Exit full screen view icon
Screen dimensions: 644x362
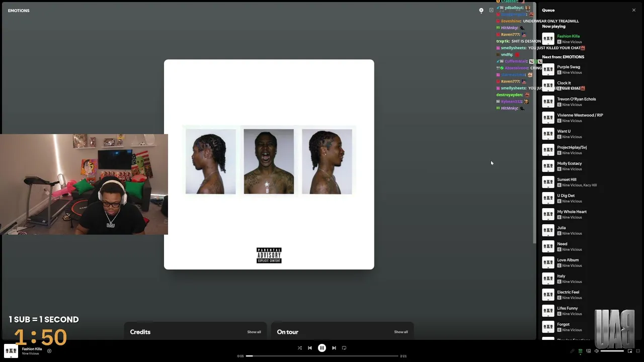pos(638,351)
